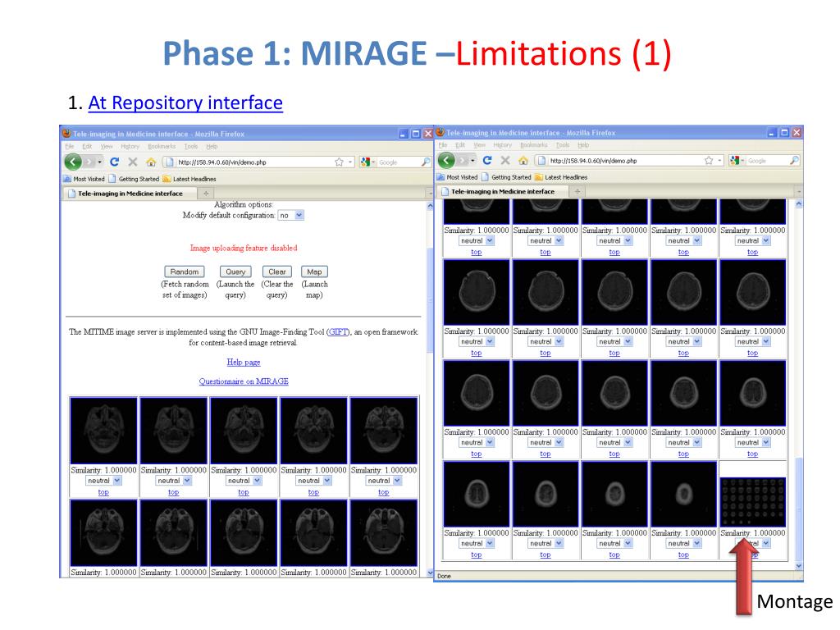The height and width of the screenshot is (630, 840).
Task: Click Stop icon in left Firefox window
Action: pos(133,162)
